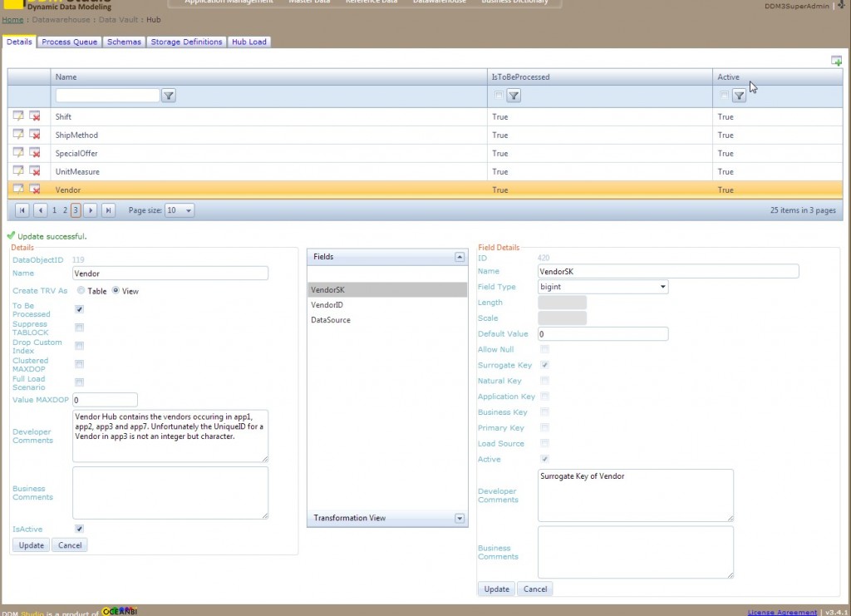Edit the ShipMethod row
The width and height of the screenshot is (851, 616).
click(18, 135)
